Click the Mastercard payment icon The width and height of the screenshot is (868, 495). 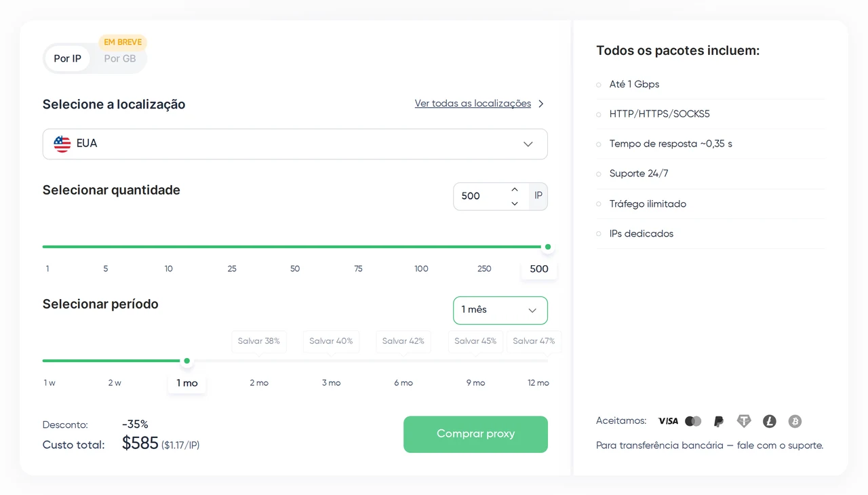pos(693,421)
